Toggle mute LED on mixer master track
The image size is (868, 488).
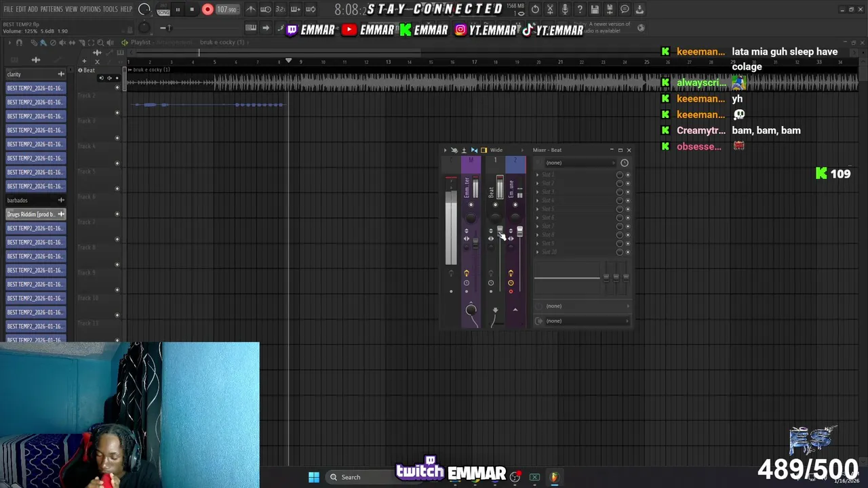click(x=471, y=205)
